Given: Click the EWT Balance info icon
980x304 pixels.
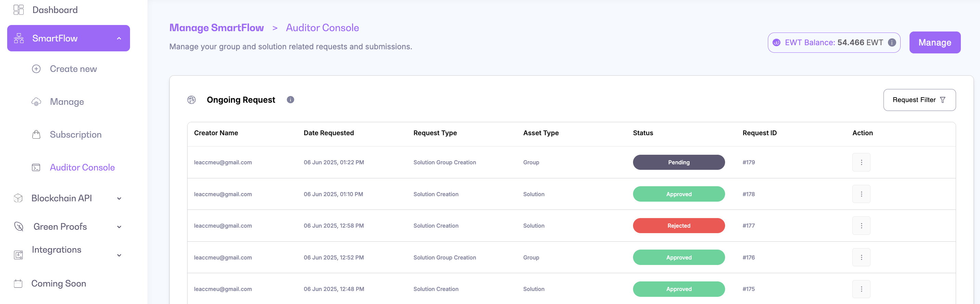Looking at the screenshot, I should pyautogui.click(x=892, y=42).
